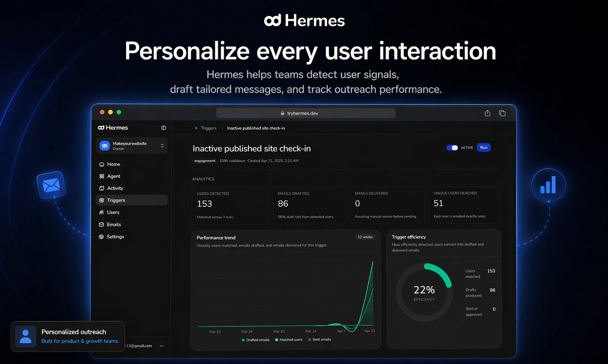Viewport: 608px width, 364px height.
Task: Select Triggers in the sidebar
Action: [x=132, y=200]
